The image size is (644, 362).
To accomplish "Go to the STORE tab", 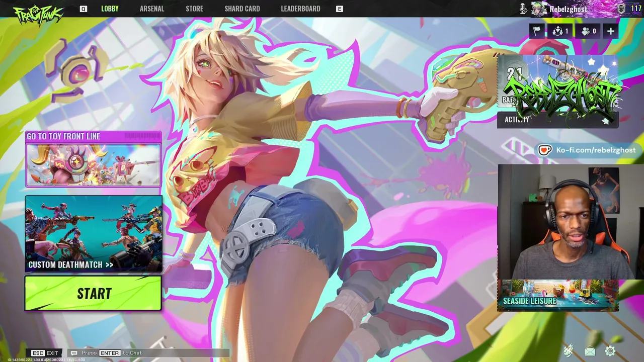I will pyautogui.click(x=194, y=9).
